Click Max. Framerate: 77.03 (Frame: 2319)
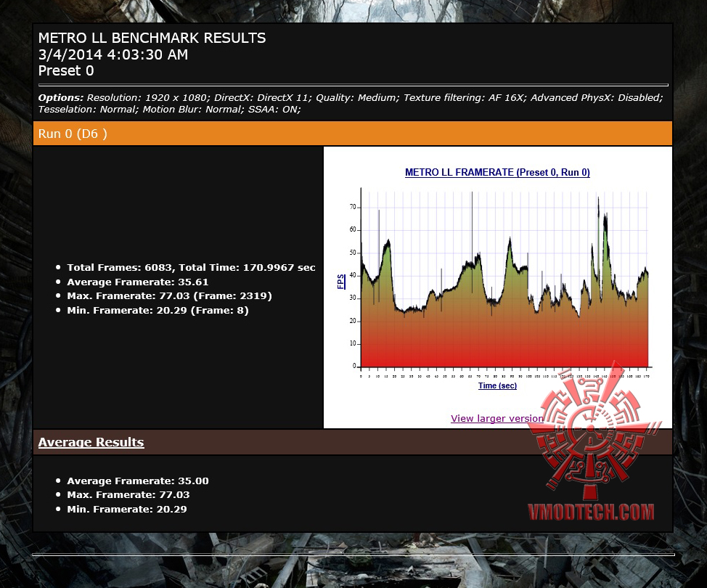The height and width of the screenshot is (588, 707). (x=169, y=296)
